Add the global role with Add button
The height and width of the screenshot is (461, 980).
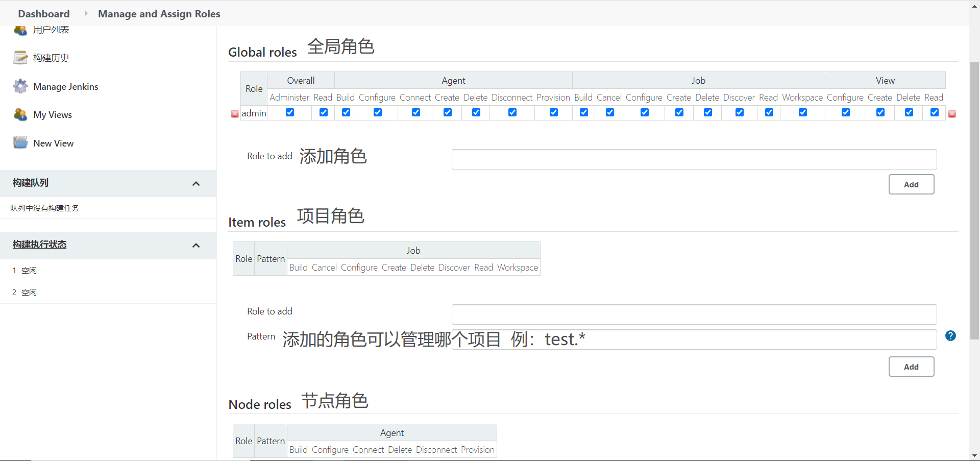coord(912,184)
